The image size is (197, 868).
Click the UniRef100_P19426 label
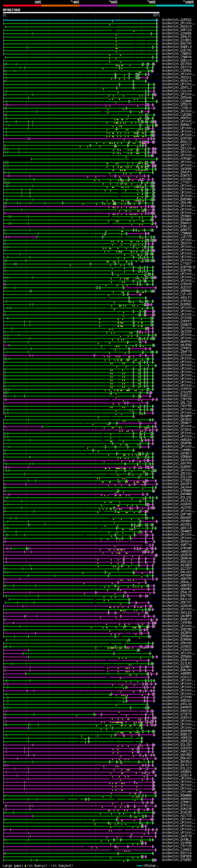(x=177, y=650)
